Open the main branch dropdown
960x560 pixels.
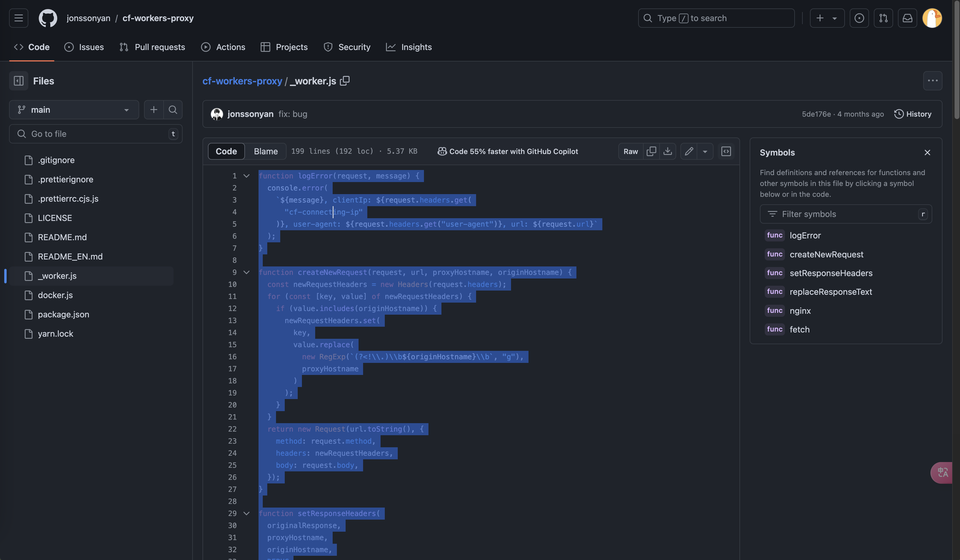(74, 110)
